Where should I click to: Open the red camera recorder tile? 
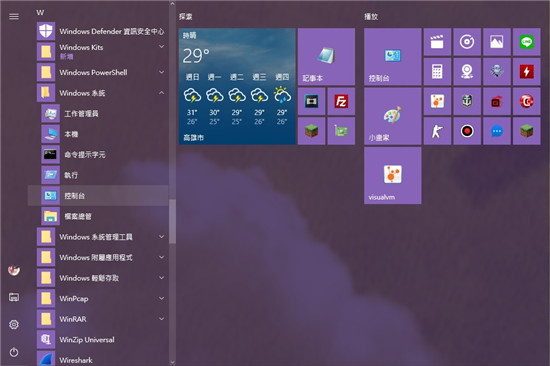click(x=497, y=101)
